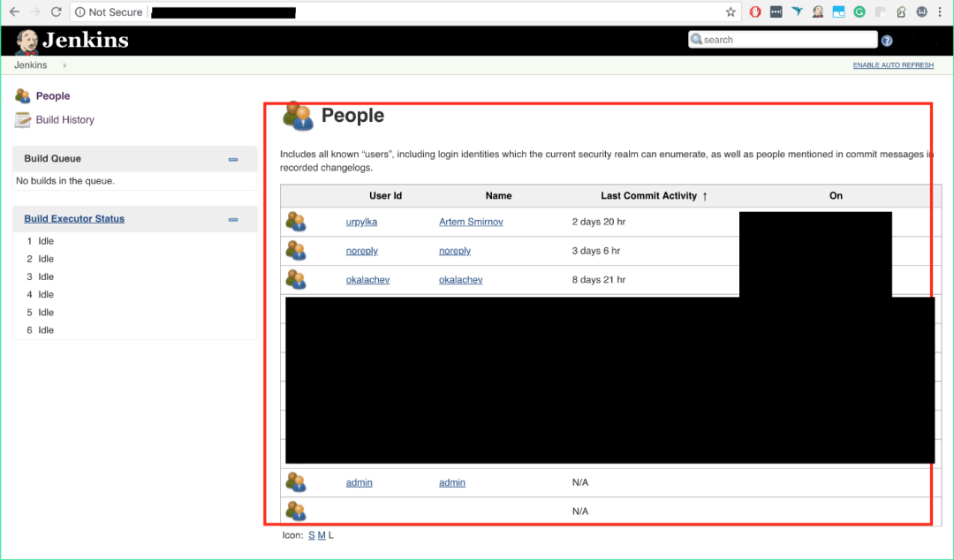Click the blue window-shaped extension icon

(838, 11)
